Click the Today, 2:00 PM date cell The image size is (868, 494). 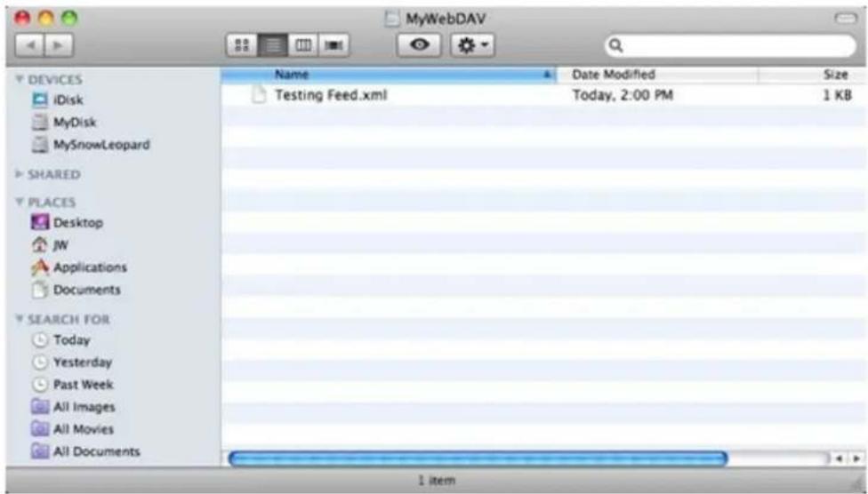(623, 95)
